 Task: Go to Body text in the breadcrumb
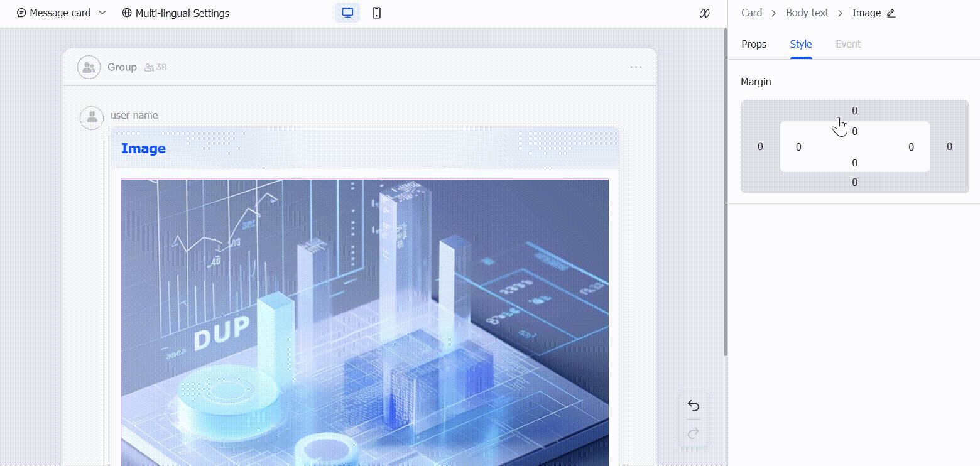coord(807,13)
